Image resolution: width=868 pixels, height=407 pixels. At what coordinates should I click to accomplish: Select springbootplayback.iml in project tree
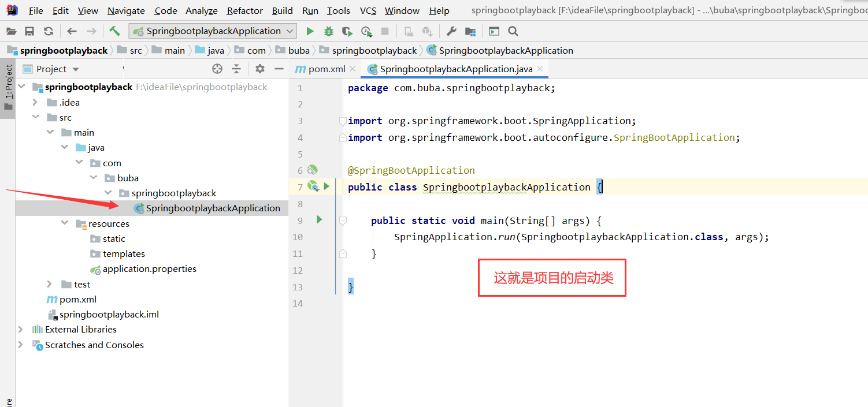[103, 314]
